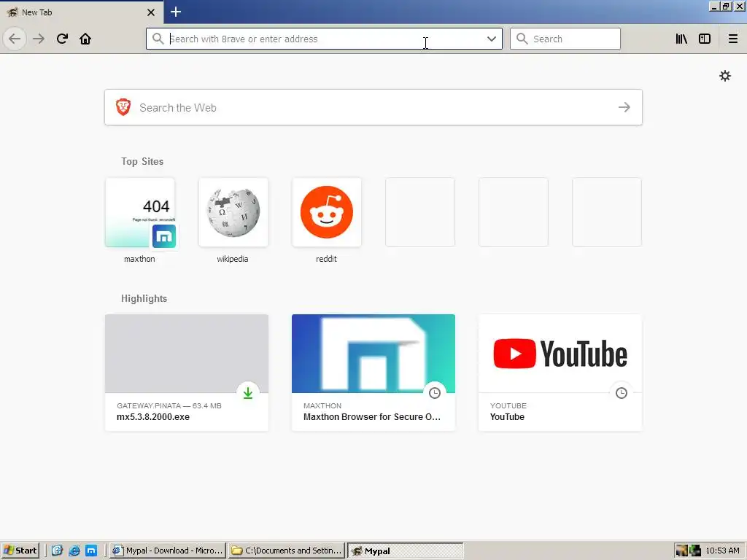Open the reddit top site tile
The width and height of the screenshot is (747, 560).
click(326, 212)
